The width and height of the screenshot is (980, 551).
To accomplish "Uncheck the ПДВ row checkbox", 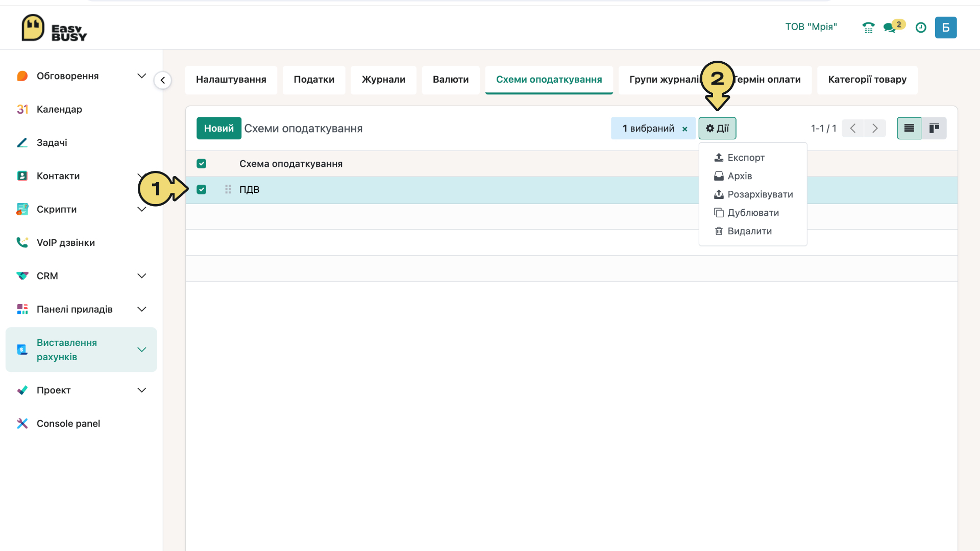I will point(202,189).
